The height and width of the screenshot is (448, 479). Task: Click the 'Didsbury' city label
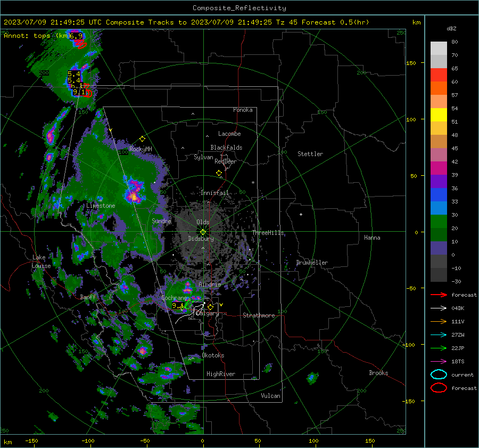coord(201,239)
